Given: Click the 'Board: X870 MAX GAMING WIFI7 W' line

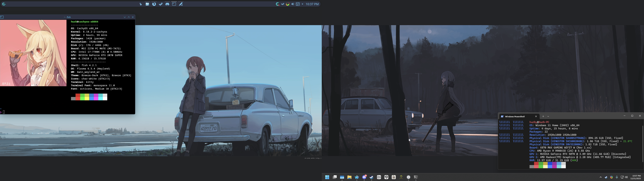Looking at the screenshot, I should click(x=561, y=148).
